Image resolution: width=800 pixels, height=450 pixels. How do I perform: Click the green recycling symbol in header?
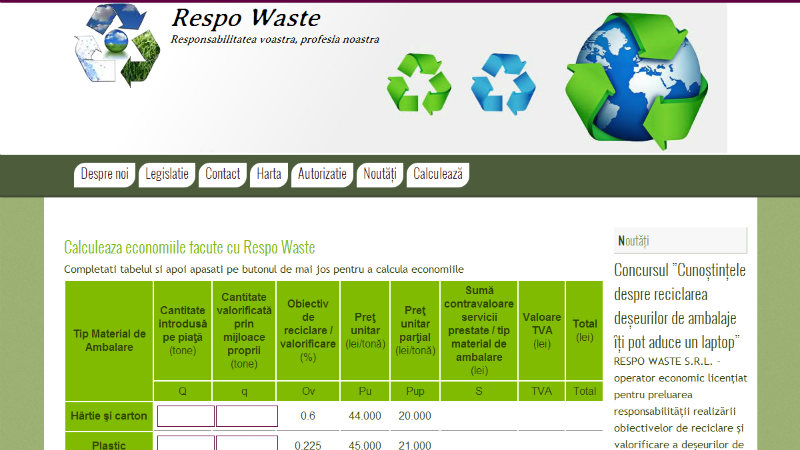tap(419, 83)
